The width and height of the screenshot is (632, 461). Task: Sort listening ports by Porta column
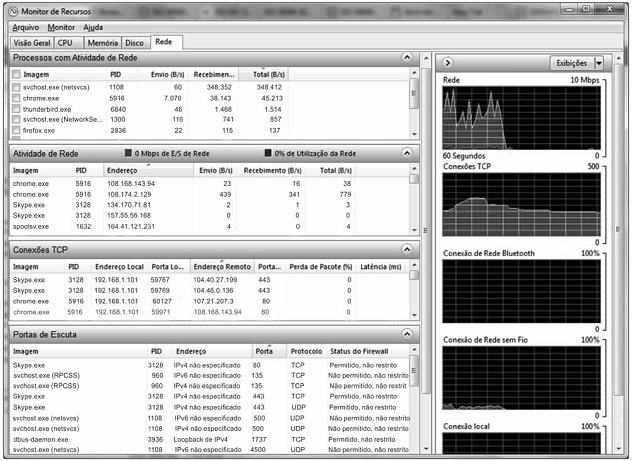(x=265, y=352)
